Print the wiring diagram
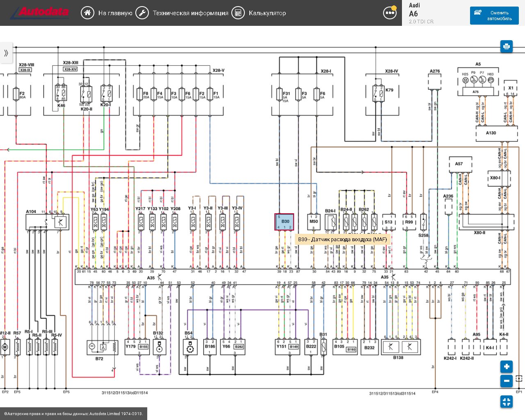 [x=507, y=46]
